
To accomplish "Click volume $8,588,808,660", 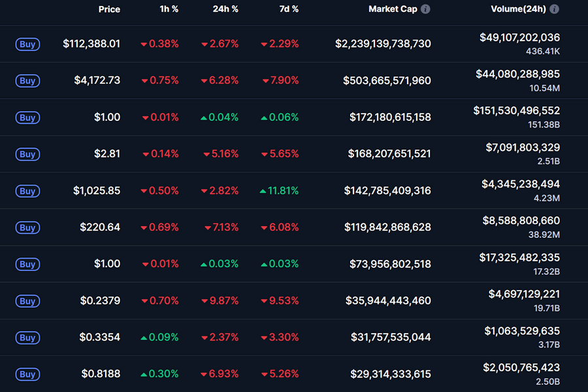I will [521, 221].
